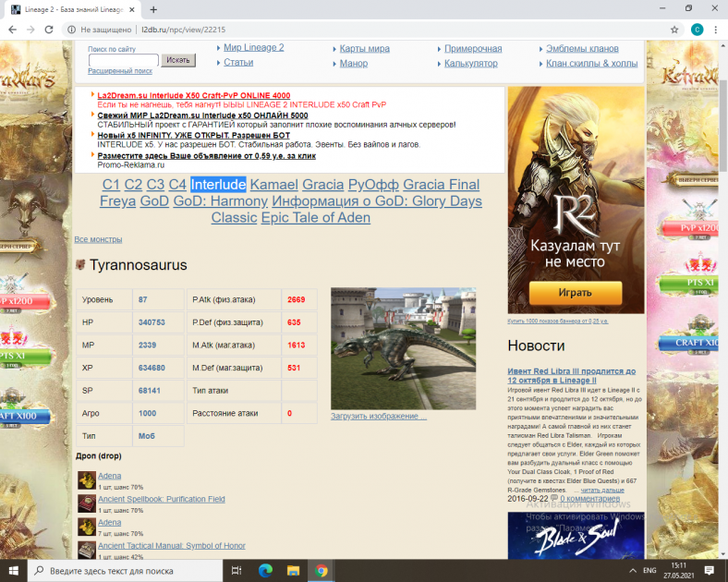This screenshot has height=582, width=728.
Task: Click читать дальше news link
Action: click(x=602, y=491)
